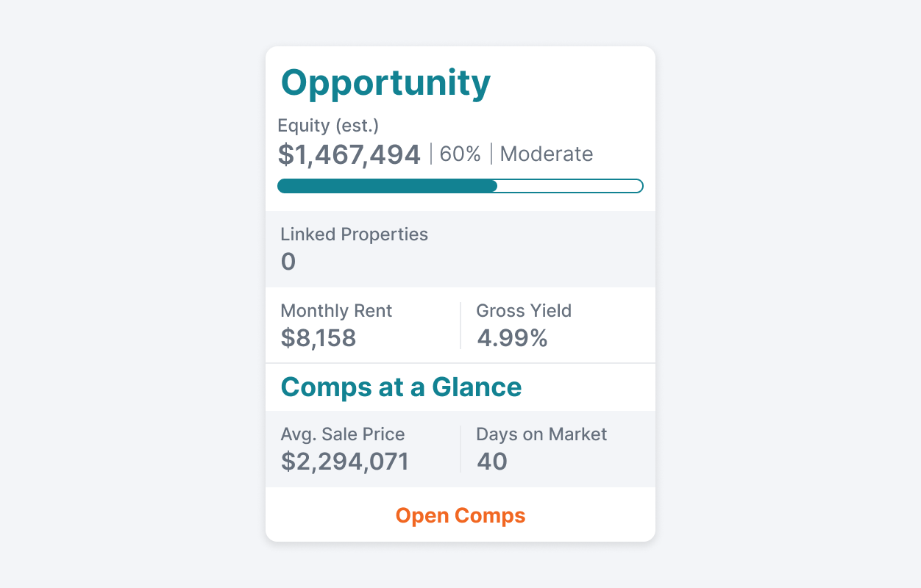The image size is (921, 588).
Task: Select the Linked Properties count of 0
Action: 288,261
